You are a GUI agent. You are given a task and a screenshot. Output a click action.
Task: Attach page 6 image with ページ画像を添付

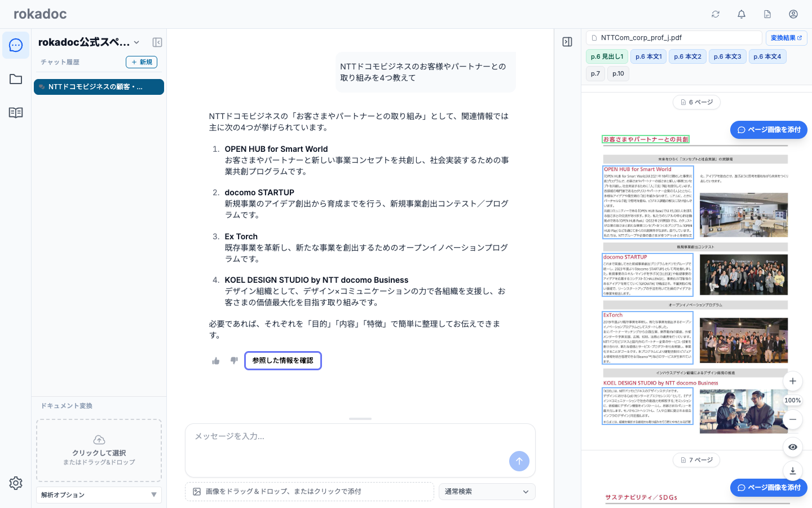coord(769,130)
